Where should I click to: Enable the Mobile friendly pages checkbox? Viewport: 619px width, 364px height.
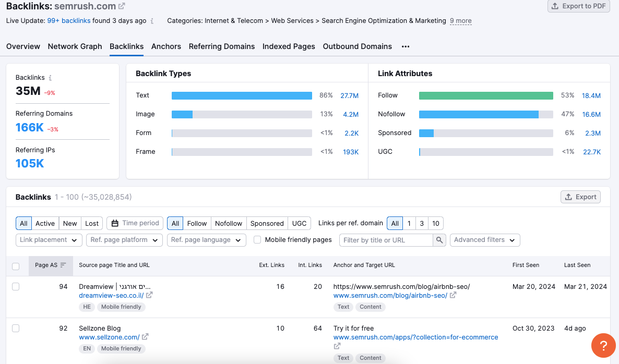point(257,240)
